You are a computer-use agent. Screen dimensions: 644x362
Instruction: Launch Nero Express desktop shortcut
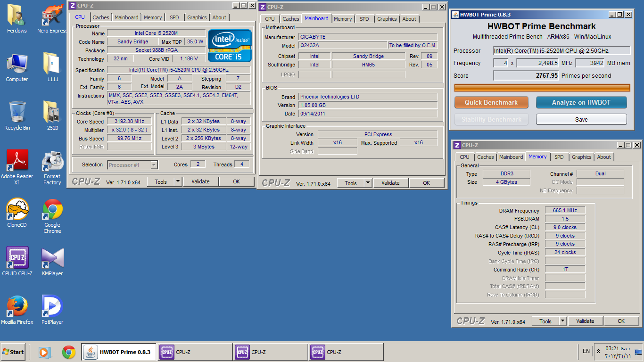coord(52,18)
